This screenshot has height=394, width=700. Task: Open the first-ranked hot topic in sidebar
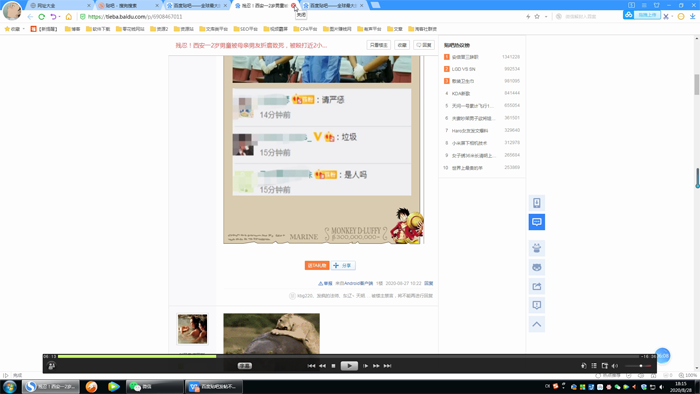(465, 57)
